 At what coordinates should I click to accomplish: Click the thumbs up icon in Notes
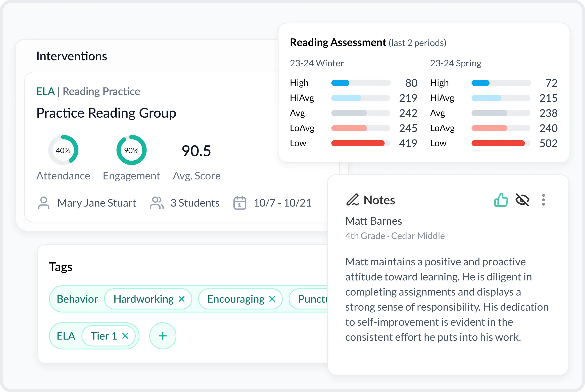pyautogui.click(x=501, y=200)
